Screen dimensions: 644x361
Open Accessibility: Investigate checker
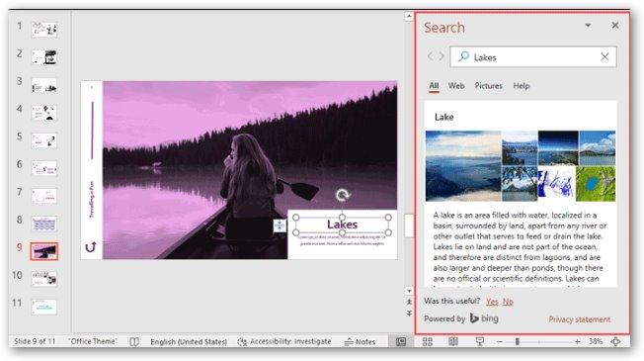coord(284,341)
